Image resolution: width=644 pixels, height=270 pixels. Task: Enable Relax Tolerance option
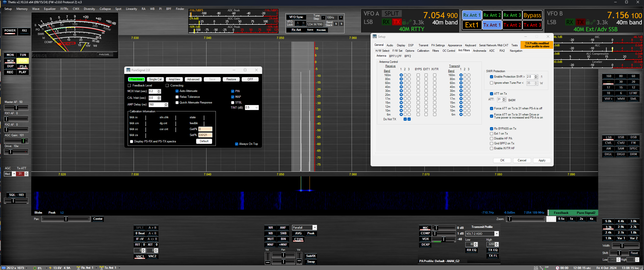point(177,97)
